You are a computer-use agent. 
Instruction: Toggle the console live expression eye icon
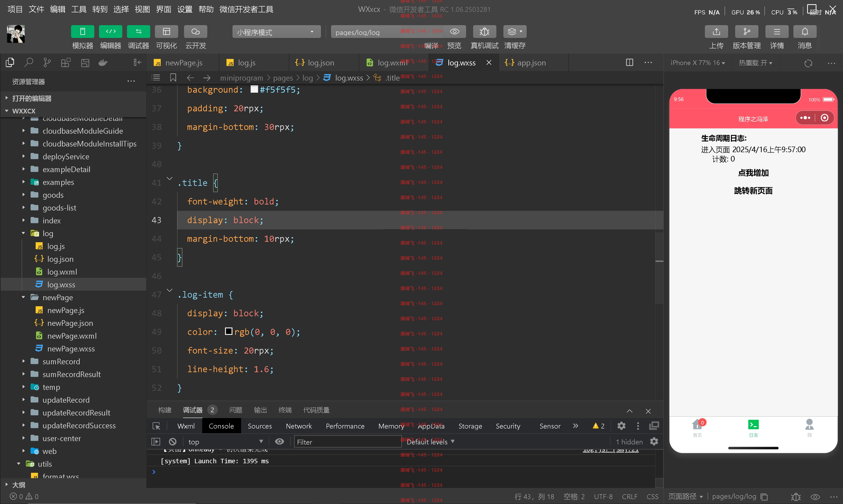tap(280, 442)
